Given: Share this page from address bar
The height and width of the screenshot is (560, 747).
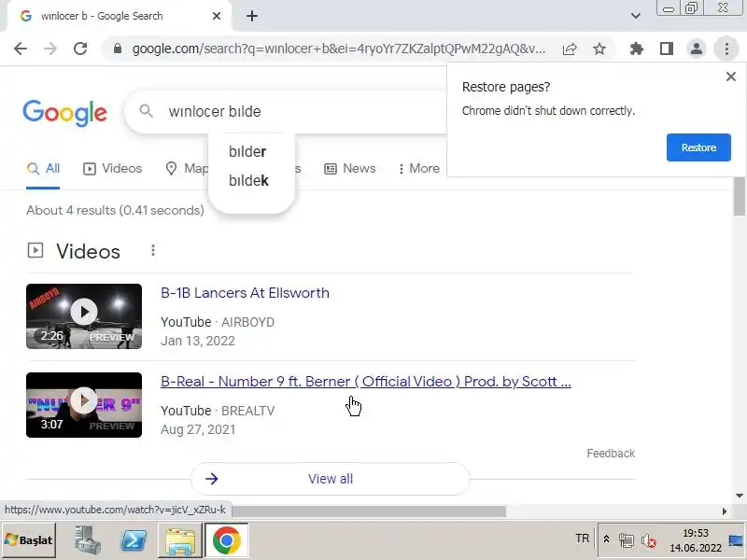Looking at the screenshot, I should coord(570,49).
